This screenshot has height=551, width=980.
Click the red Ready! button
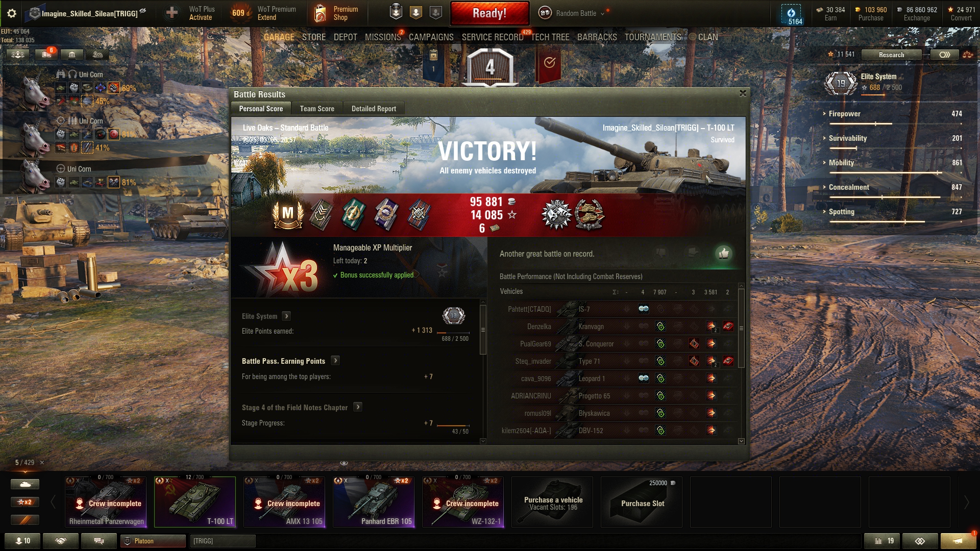pyautogui.click(x=489, y=13)
